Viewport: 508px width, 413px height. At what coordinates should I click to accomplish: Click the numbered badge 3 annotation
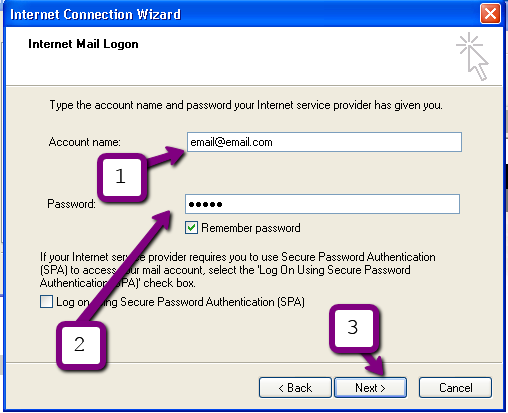[x=354, y=328]
